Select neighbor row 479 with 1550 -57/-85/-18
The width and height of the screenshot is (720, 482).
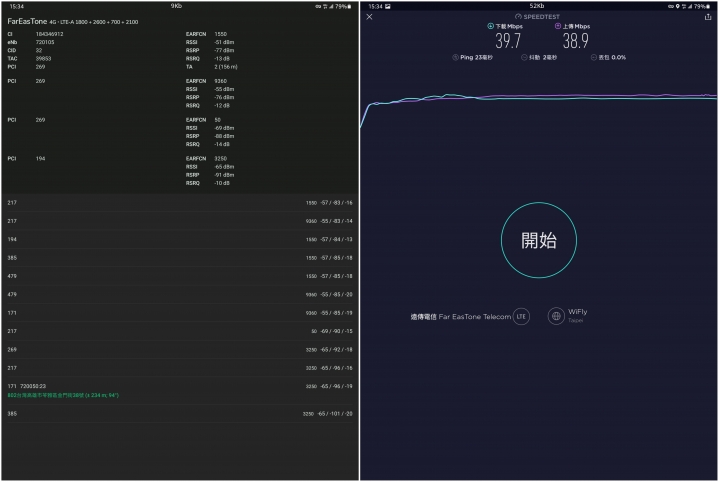[x=180, y=276]
